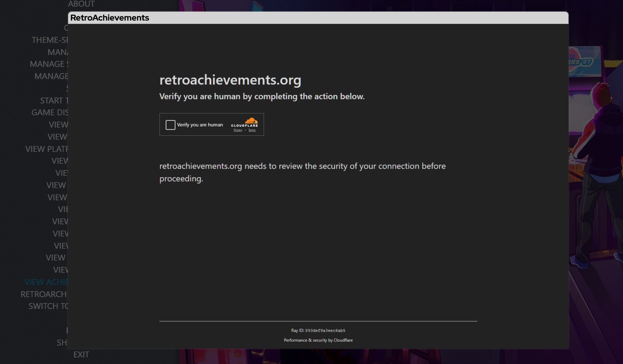Choose the highlighted VIEW ACHIE… menu entry

point(46,282)
